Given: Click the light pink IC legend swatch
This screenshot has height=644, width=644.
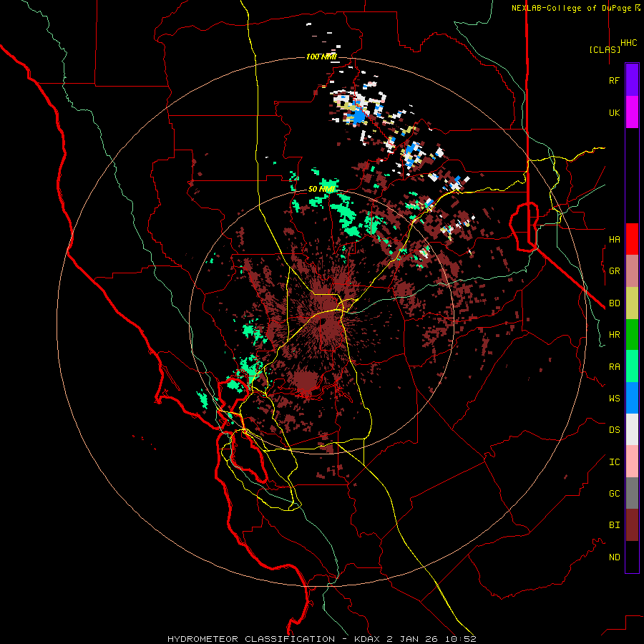Looking at the screenshot, I should [632, 462].
